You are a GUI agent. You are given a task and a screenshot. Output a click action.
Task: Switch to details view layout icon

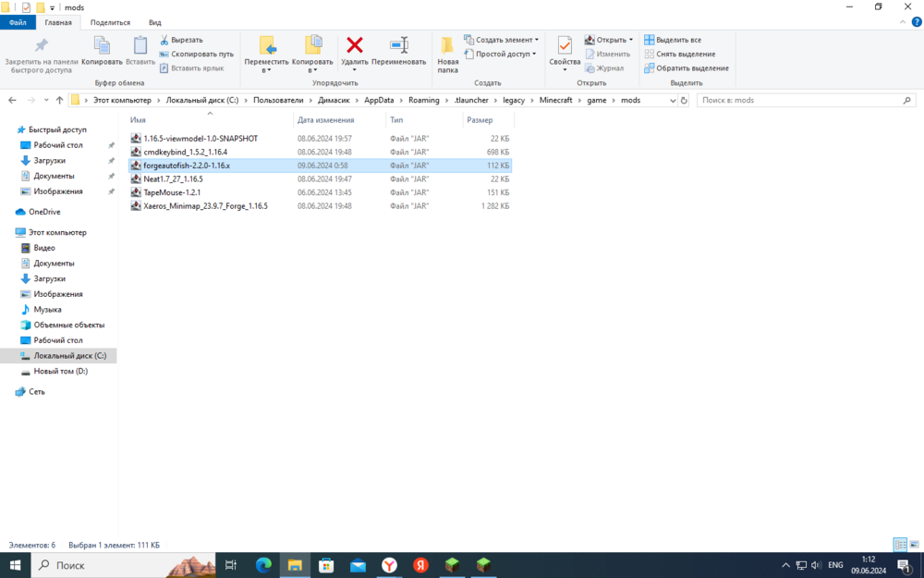coord(900,545)
